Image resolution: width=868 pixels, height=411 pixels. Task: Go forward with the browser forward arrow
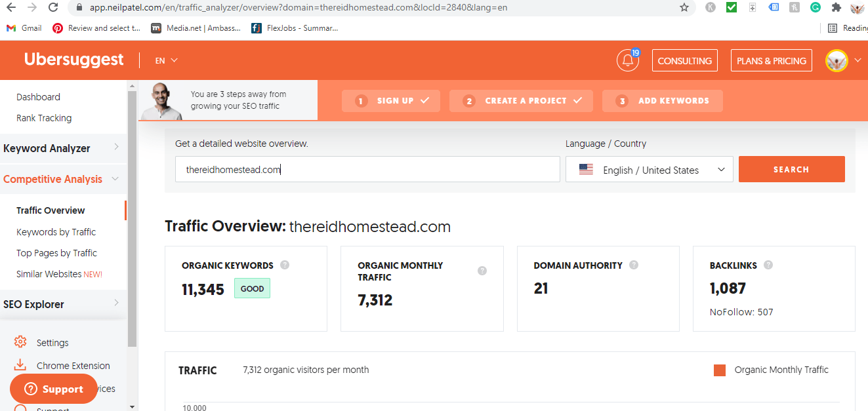coord(32,8)
